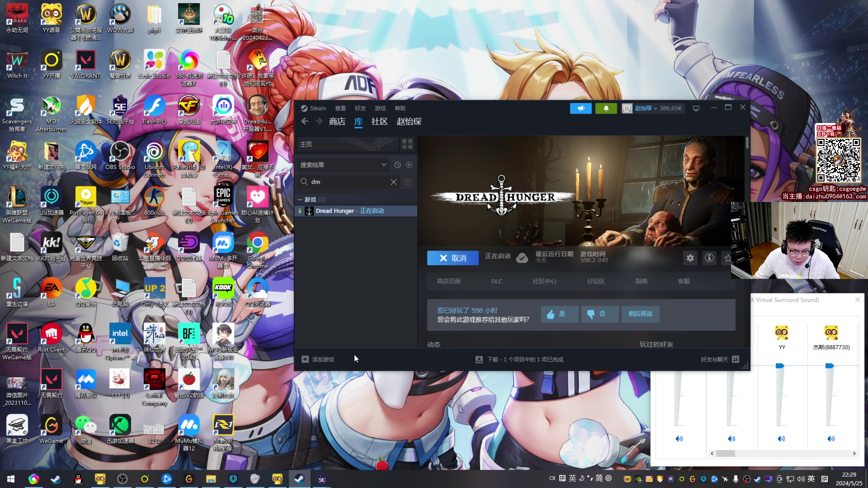Open the 讨论区 link
The height and width of the screenshot is (488, 868).
tap(595, 281)
